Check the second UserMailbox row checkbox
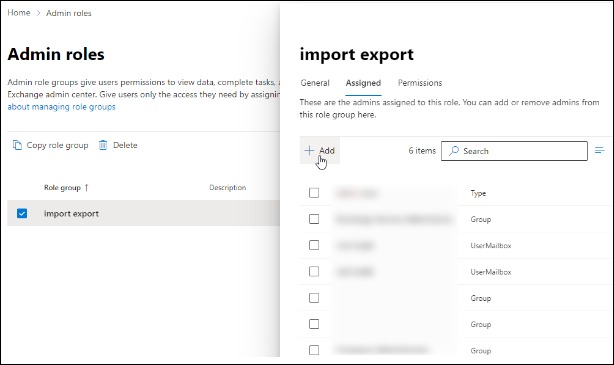The width and height of the screenshot is (614, 365). coord(314,271)
